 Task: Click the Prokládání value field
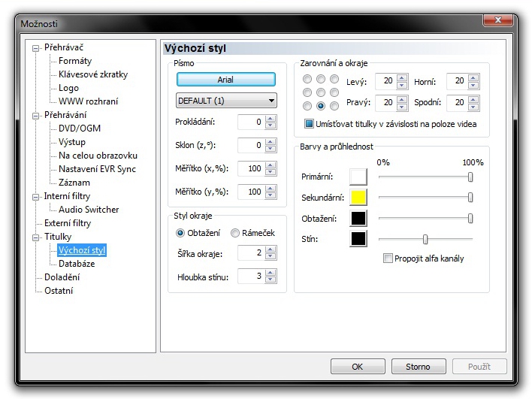[251, 122]
